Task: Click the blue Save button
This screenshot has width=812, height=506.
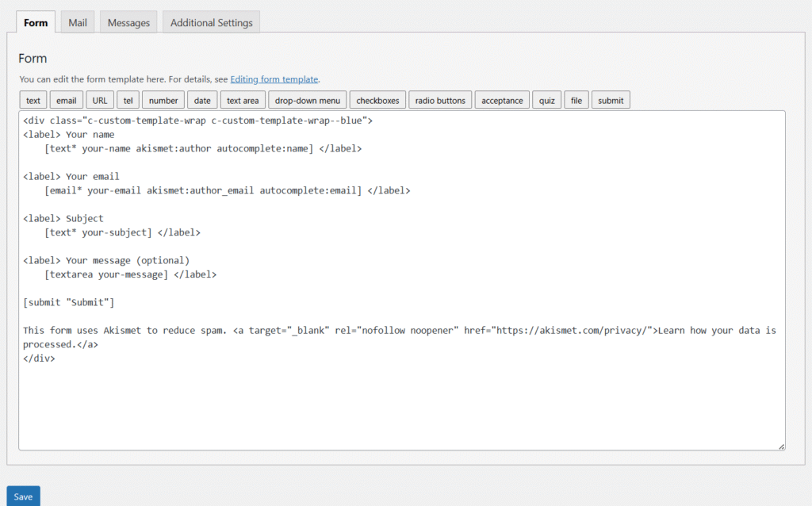Action: pos(23,496)
